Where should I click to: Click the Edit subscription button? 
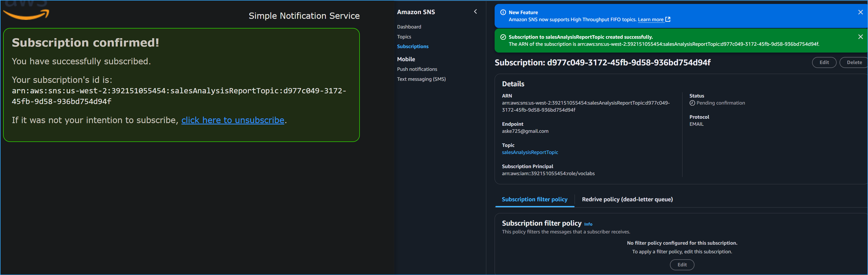(824, 62)
